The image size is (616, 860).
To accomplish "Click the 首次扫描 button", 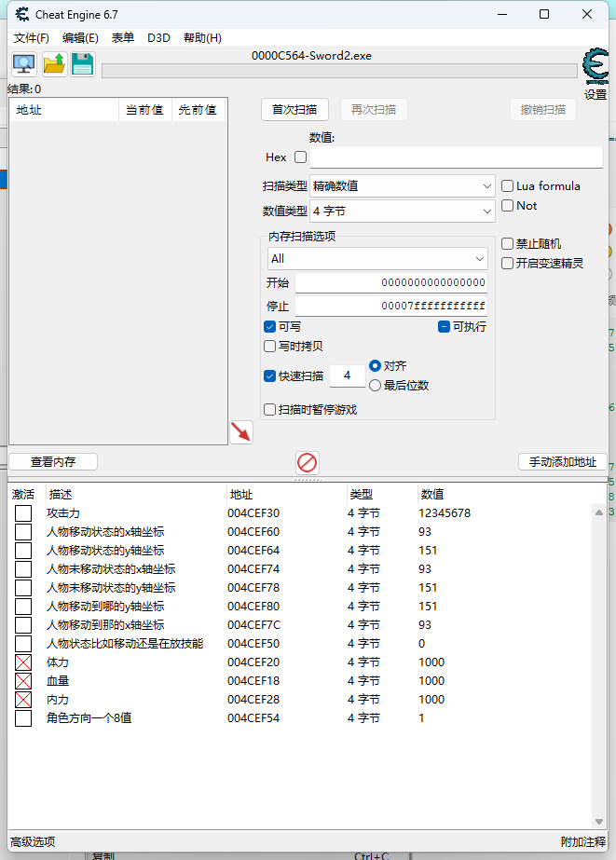I will [294, 110].
